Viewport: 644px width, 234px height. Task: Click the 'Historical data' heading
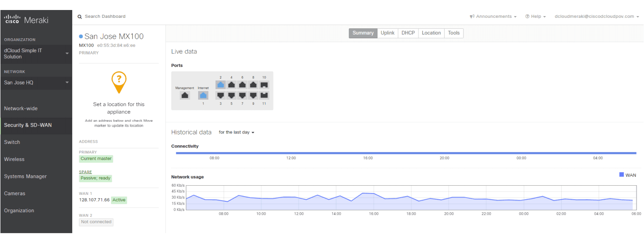point(191,132)
